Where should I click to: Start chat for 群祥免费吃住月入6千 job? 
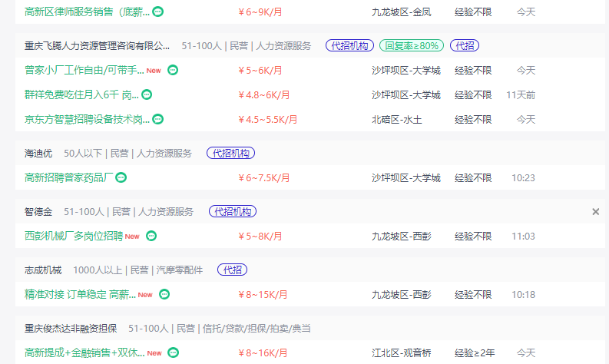point(147,94)
